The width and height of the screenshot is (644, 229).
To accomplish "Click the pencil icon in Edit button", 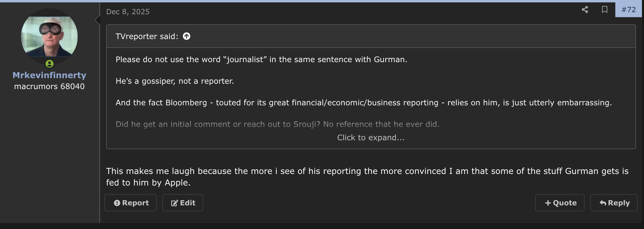I will point(174,203).
